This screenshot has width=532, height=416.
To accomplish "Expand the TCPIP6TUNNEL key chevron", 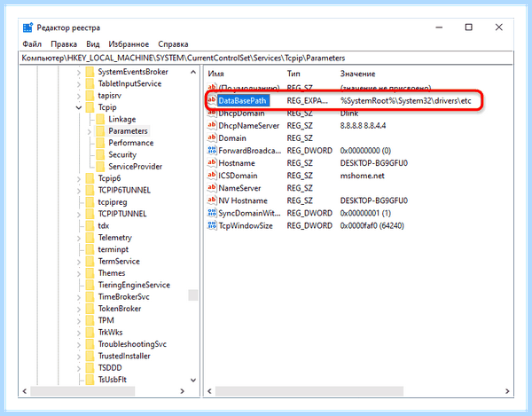I will coord(79,191).
